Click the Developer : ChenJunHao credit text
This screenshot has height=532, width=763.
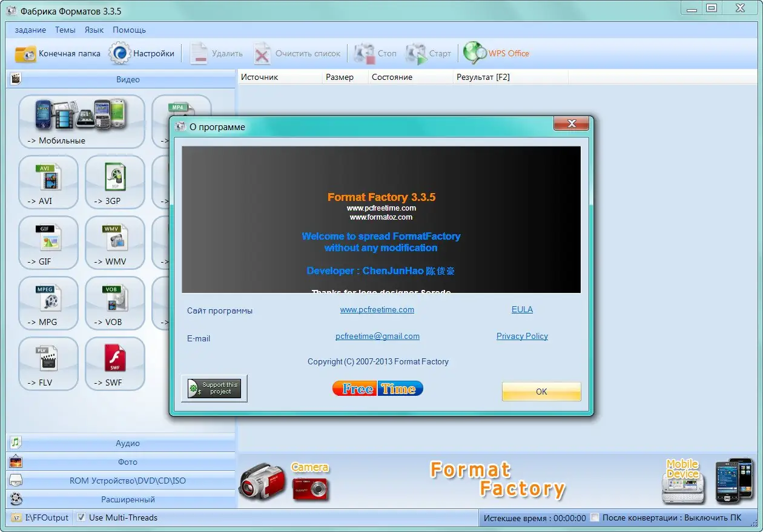(x=381, y=271)
